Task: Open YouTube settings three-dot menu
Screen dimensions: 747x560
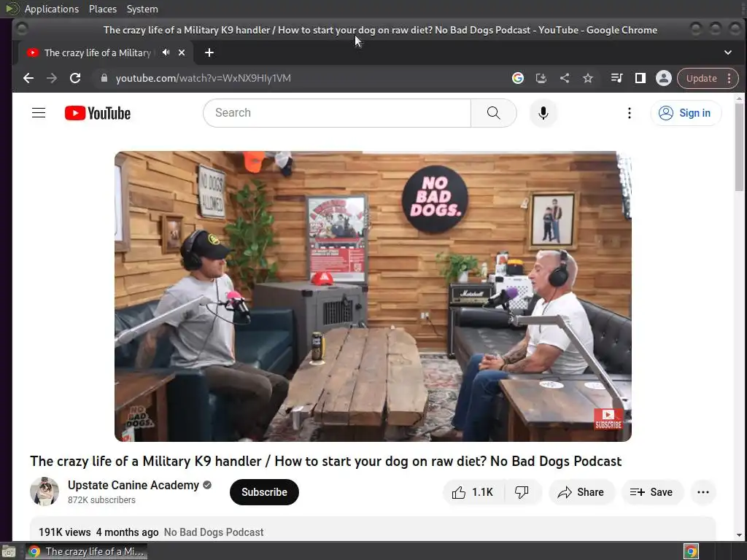Action: tap(630, 113)
